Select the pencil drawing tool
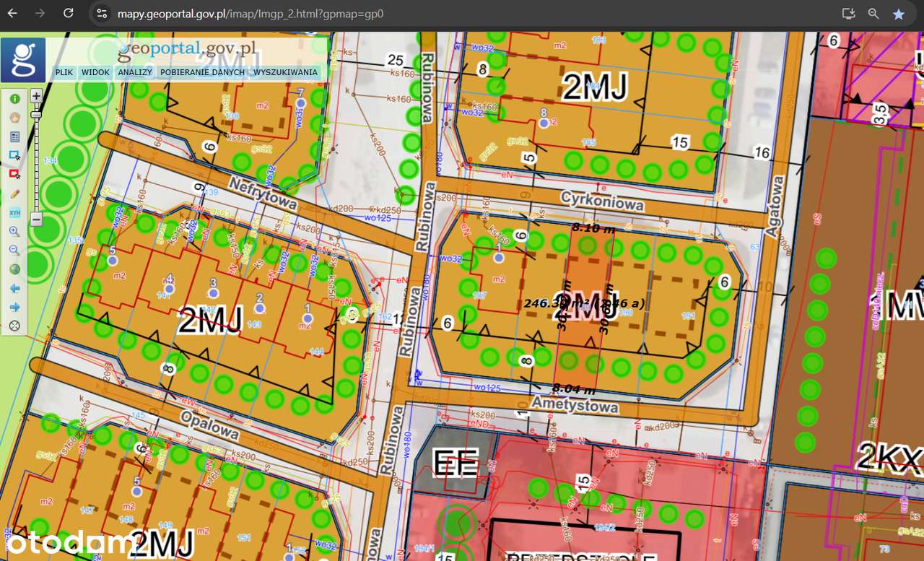 point(14,193)
